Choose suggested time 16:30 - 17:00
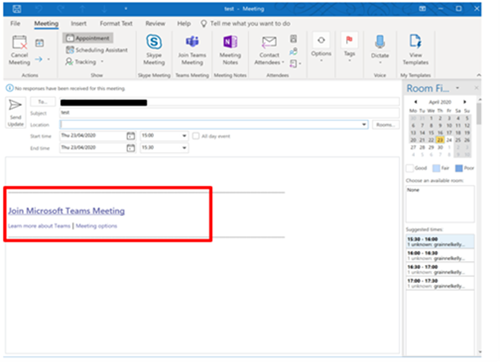Screen dimensions: 500x362 [440, 269]
